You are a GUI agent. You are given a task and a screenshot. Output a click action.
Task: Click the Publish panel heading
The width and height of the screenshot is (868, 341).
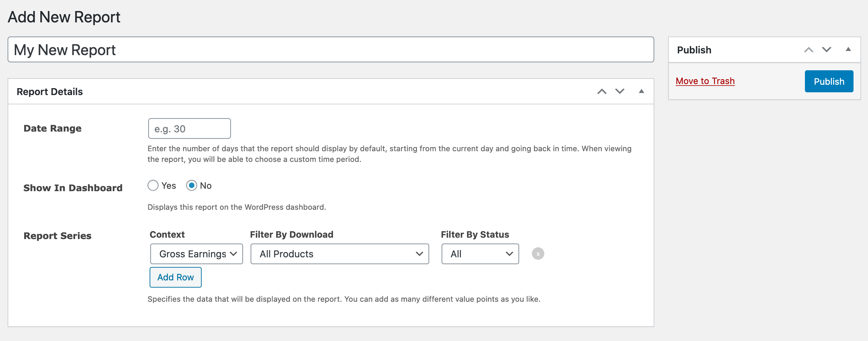(694, 50)
